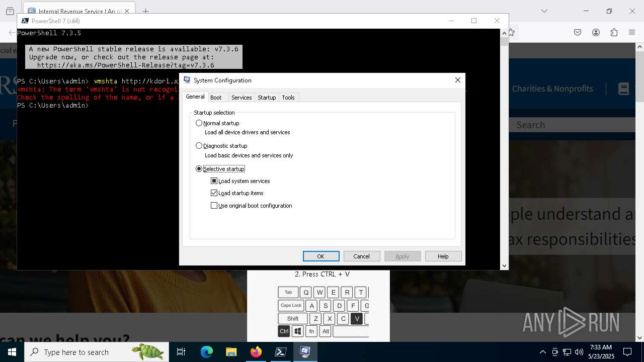
Task: Open volume control in system tray
Action: point(579,352)
